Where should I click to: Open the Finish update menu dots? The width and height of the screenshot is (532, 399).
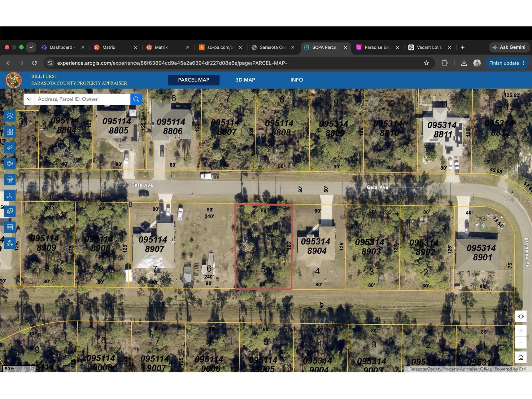click(x=524, y=63)
